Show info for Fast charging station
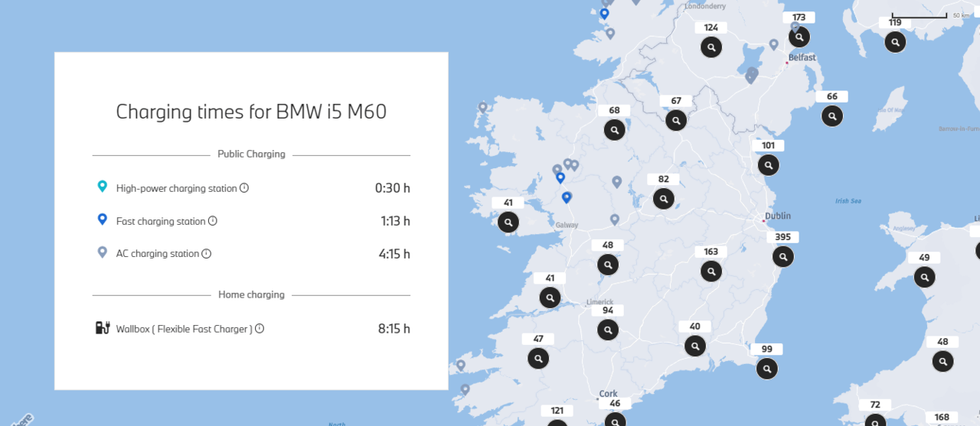The image size is (980, 426). coord(213,220)
